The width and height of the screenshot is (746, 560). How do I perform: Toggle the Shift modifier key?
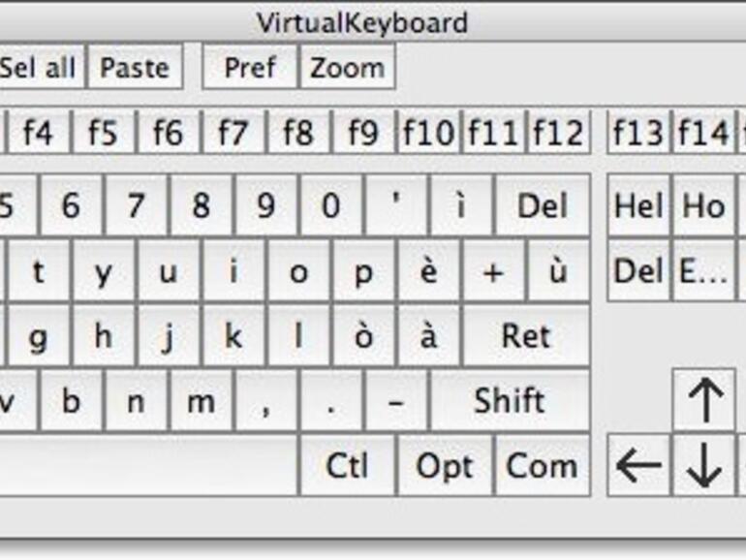click(509, 401)
